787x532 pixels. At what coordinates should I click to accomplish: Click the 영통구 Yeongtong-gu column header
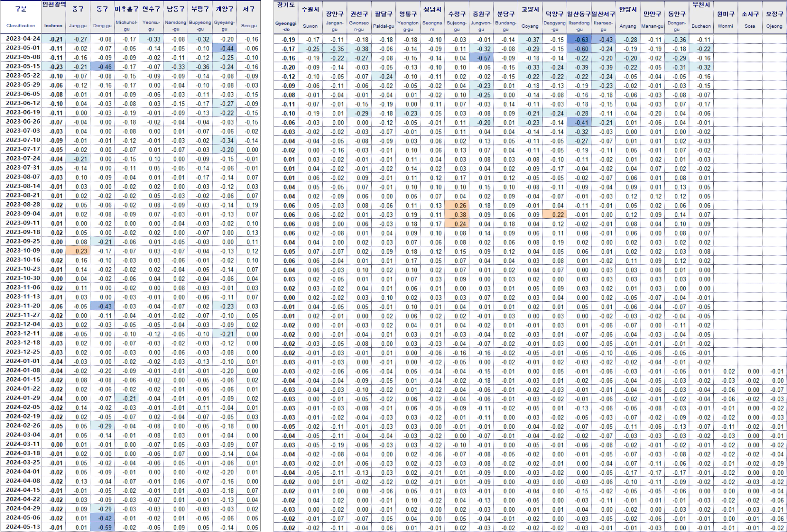click(x=408, y=17)
